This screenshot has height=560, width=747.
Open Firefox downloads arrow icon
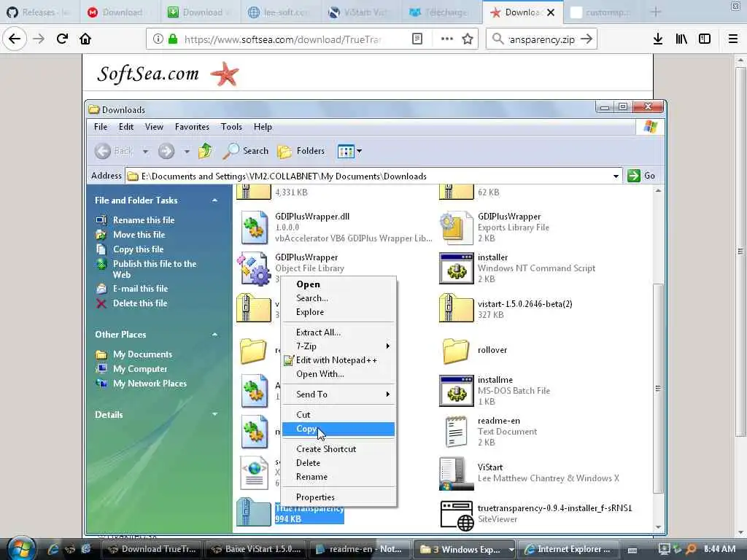point(658,39)
